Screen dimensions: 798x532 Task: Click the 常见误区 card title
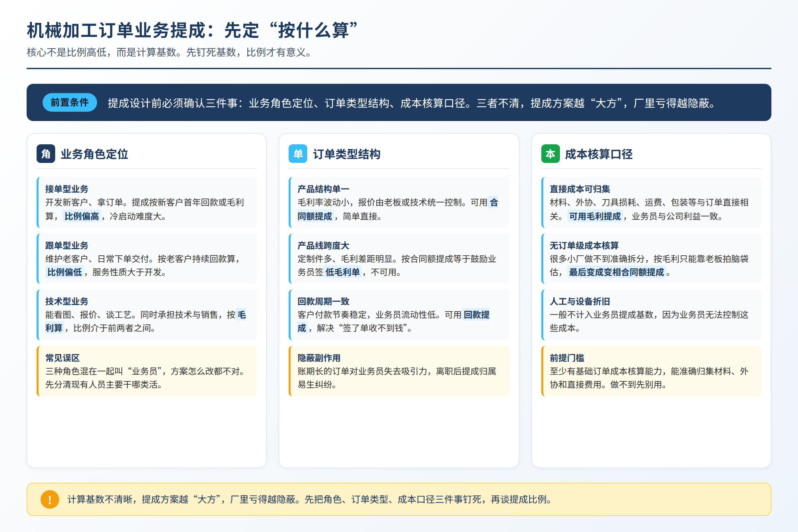(x=63, y=358)
